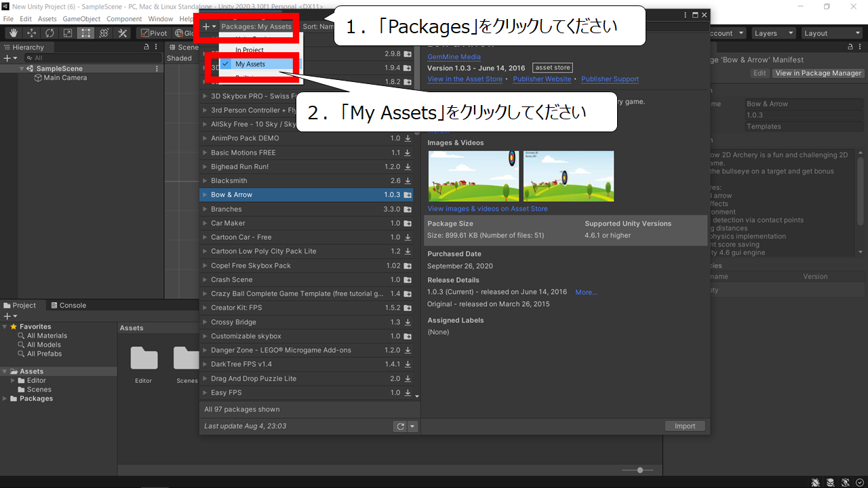The image size is (868, 488).
Task: Open the Window menu
Action: (161, 19)
